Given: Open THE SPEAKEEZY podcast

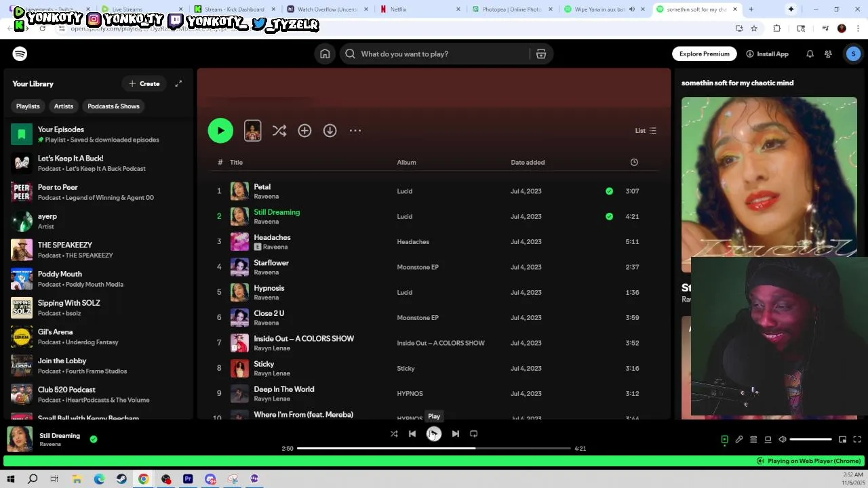Looking at the screenshot, I should (98, 250).
